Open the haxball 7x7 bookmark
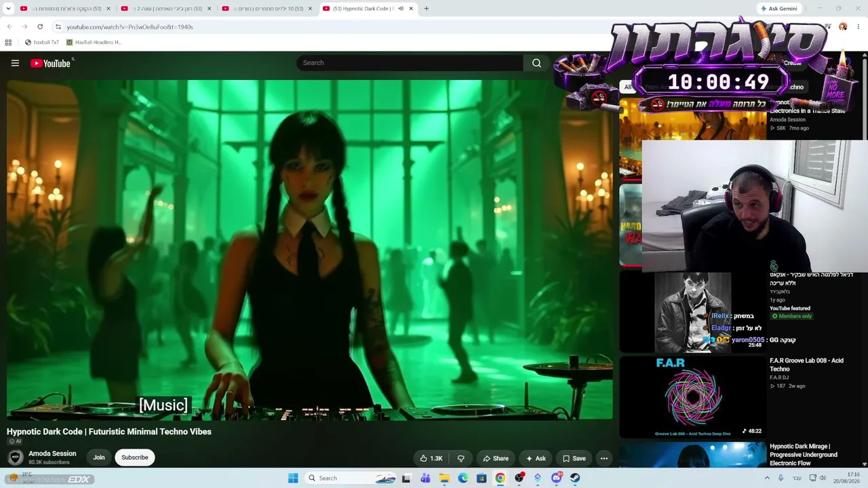 (x=42, y=42)
